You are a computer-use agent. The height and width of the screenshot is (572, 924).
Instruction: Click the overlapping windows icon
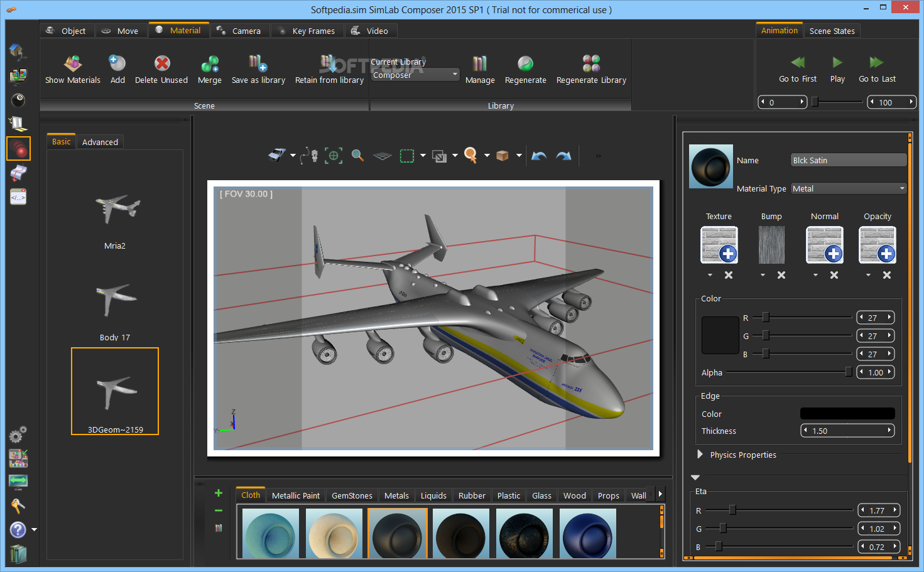pyautogui.click(x=439, y=156)
